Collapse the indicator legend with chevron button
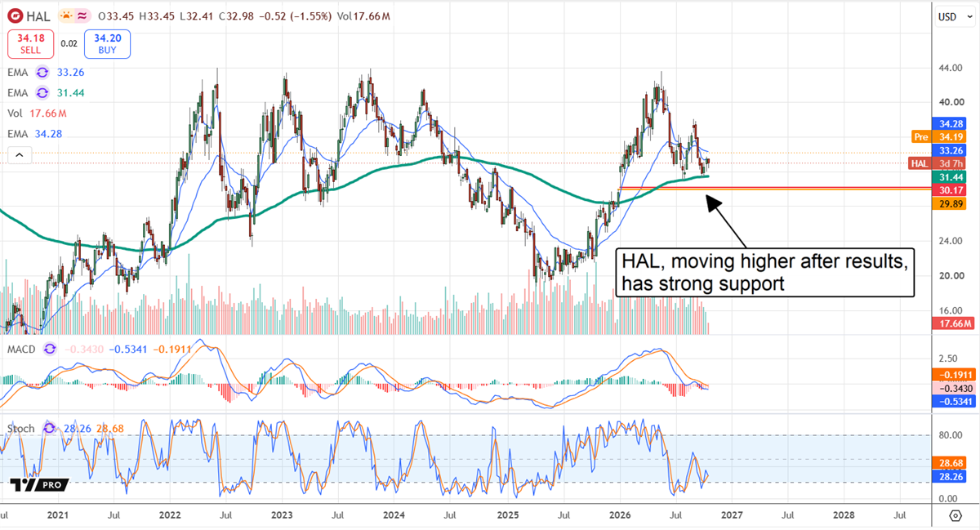The height and width of the screenshot is (530, 980). pyautogui.click(x=20, y=154)
